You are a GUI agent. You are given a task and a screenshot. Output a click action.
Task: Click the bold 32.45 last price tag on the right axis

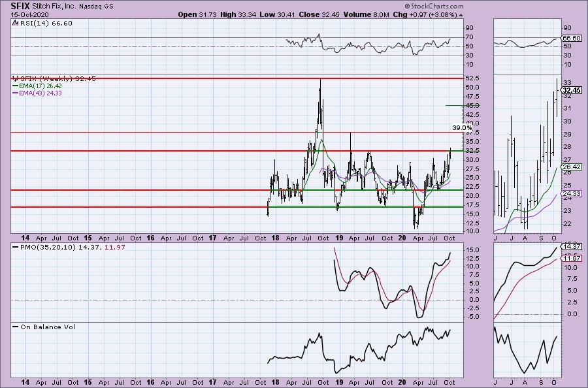point(572,90)
